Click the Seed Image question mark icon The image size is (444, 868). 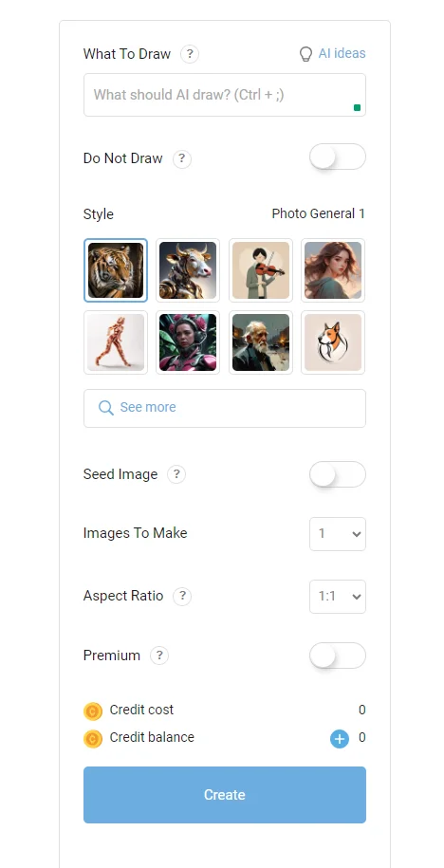[x=176, y=474]
